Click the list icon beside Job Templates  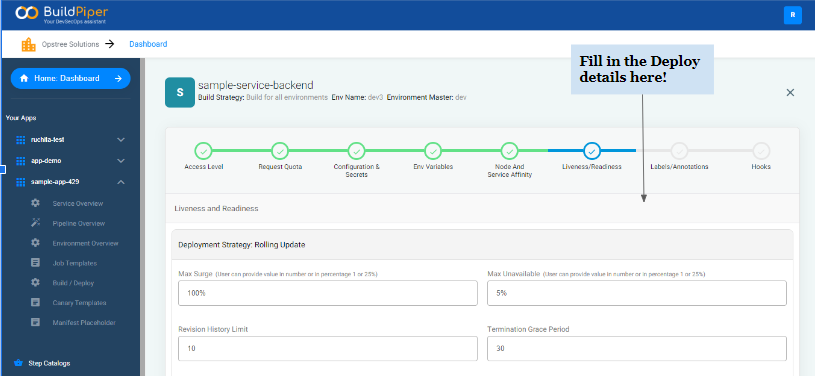click(35, 263)
